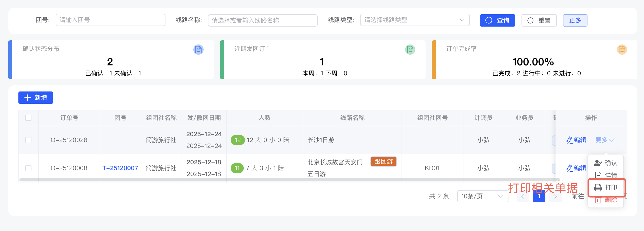Screen dimensions: 644x231
Task: Check the row checkbox for order O-25120028
Action: tap(28, 140)
